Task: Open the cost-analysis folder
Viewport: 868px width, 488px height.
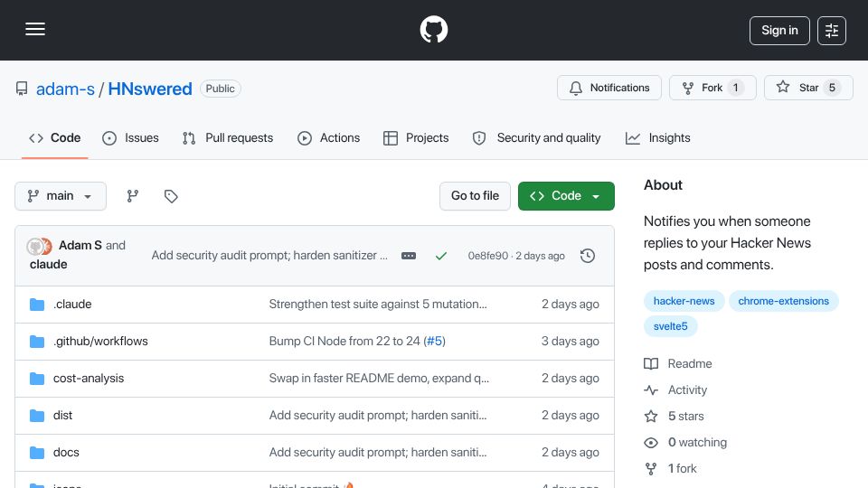Action: click(89, 379)
